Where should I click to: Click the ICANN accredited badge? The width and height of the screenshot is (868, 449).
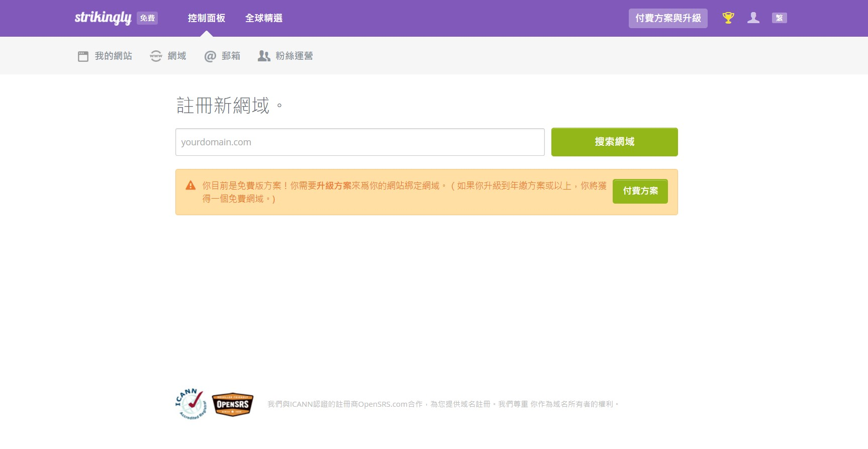(191, 404)
